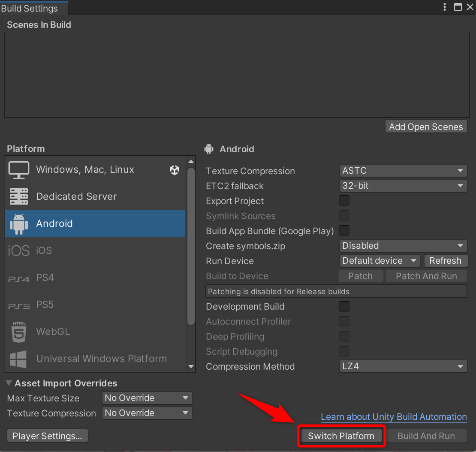Open the Max Texture Size override dropdown
The height and width of the screenshot is (452, 476).
147,398
